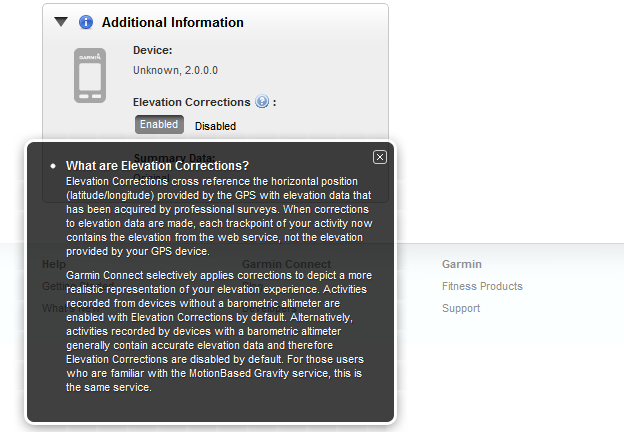This screenshot has height=432, width=624.
Task: Collapse the Additional Information section triangle
Action: coord(61,22)
